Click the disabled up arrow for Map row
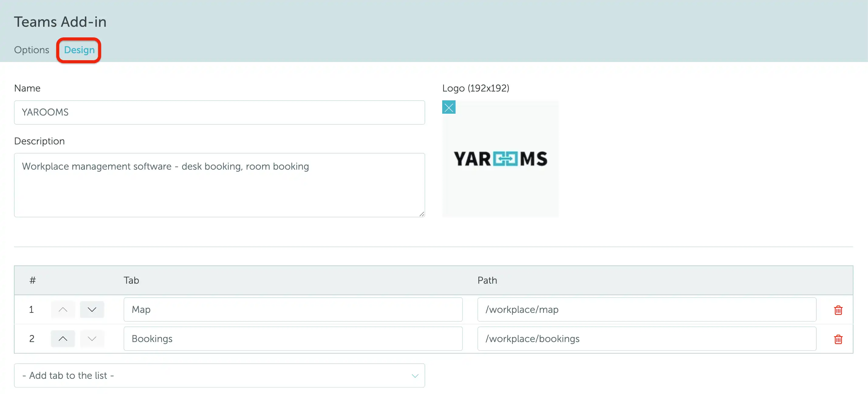The image size is (868, 394). click(63, 309)
